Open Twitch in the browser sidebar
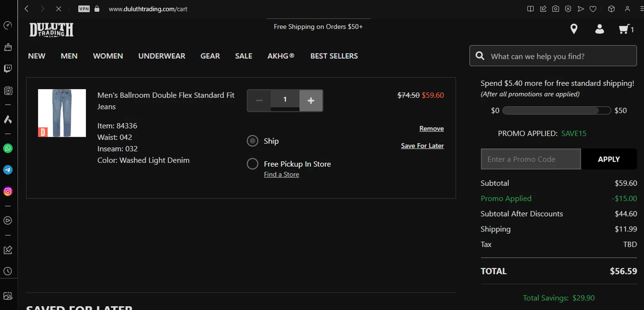Screen dimensions: 644x310 (8, 69)
